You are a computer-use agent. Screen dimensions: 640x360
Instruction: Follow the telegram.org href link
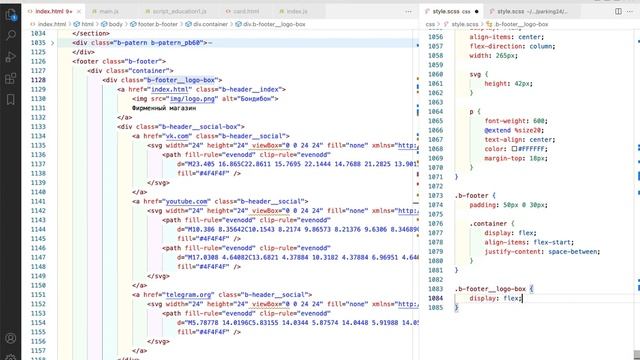coord(189,295)
